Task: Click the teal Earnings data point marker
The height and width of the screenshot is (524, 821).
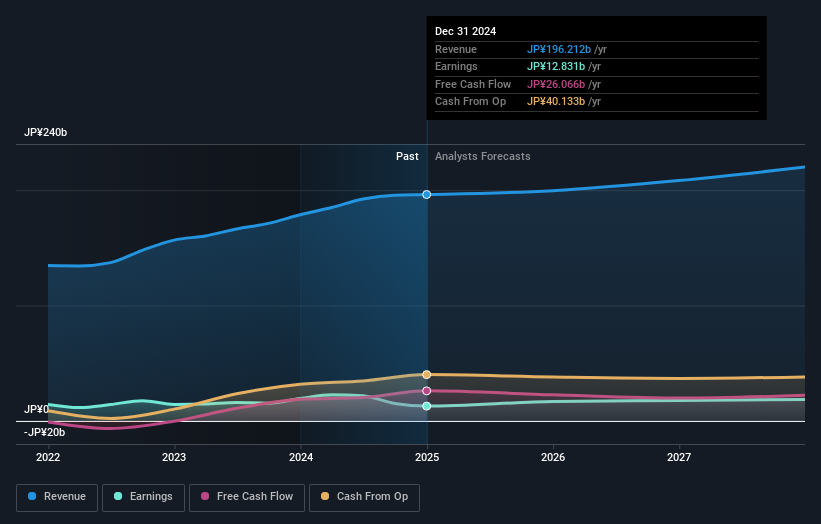Action: click(x=427, y=406)
